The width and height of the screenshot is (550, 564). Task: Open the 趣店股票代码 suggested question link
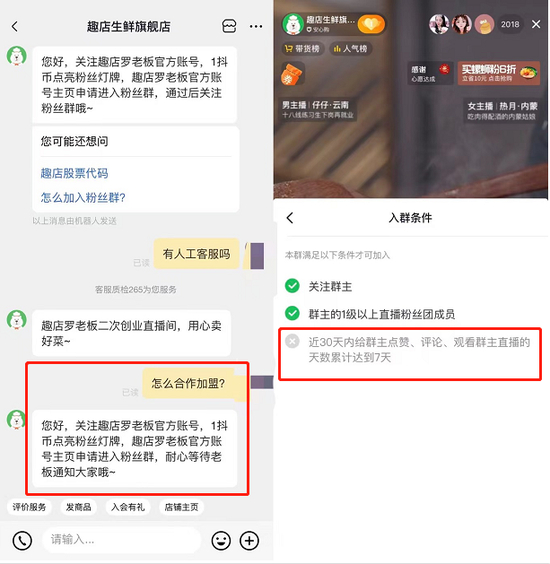click(x=74, y=173)
